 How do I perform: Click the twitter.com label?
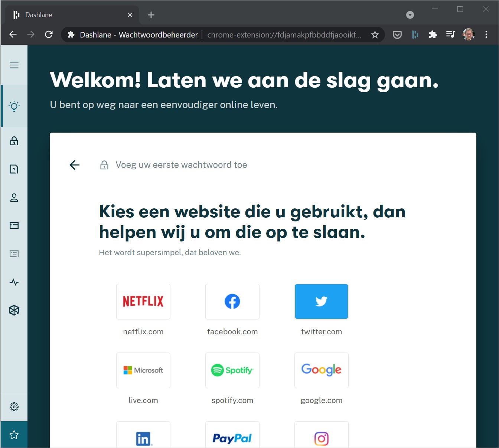(322, 332)
